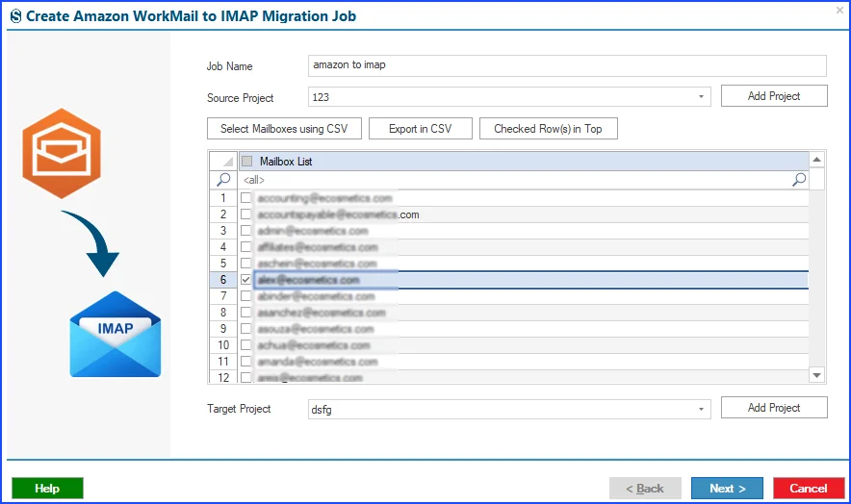The height and width of the screenshot is (504, 851).
Task: Check the mailbox checkbox in row 8
Action: pyautogui.click(x=245, y=313)
